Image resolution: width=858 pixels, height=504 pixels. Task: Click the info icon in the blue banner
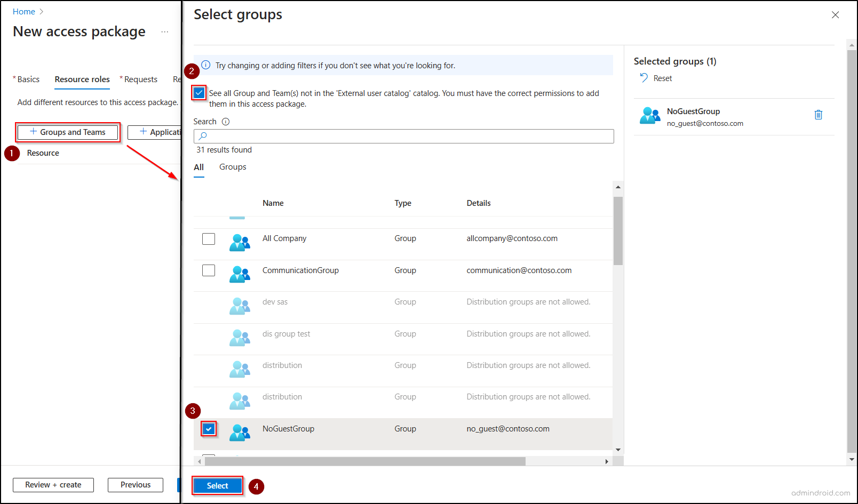pyautogui.click(x=205, y=65)
